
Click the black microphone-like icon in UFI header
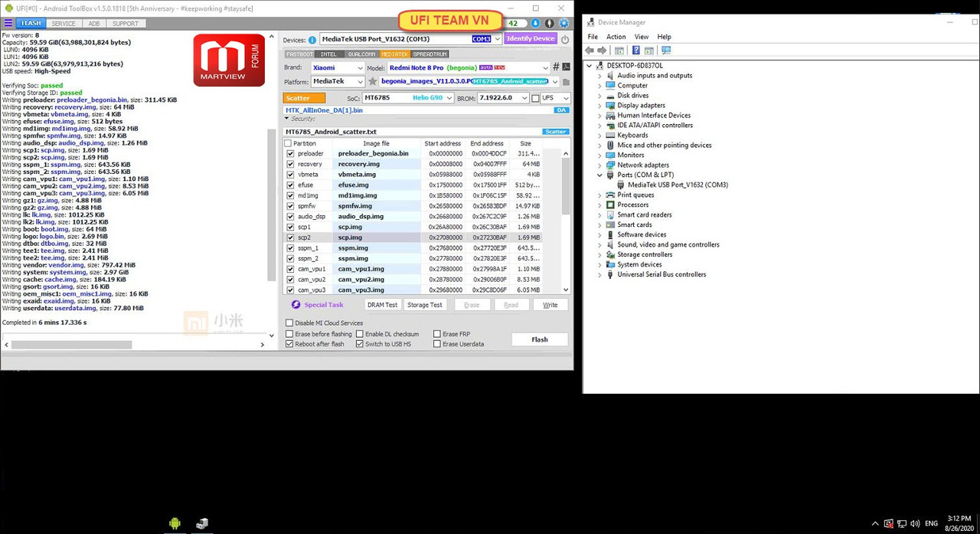point(550,24)
